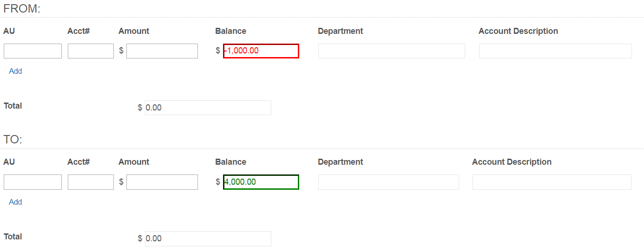Click the red -1,000.00 Balance field
The image size is (644, 251).
pyautogui.click(x=261, y=51)
